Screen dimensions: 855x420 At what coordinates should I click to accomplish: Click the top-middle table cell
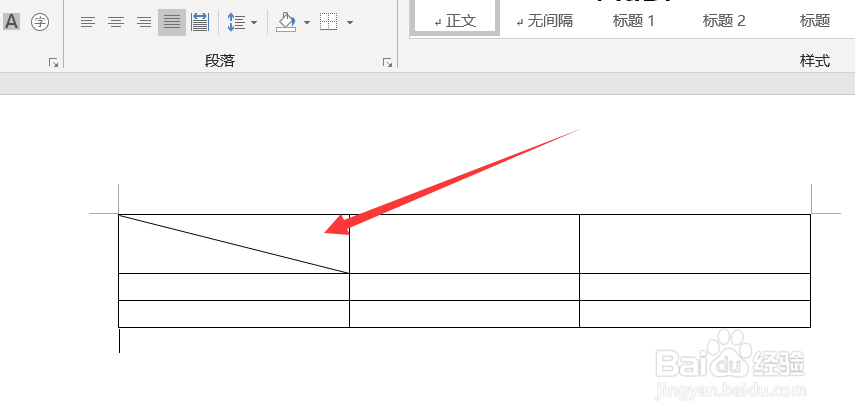coord(464,244)
